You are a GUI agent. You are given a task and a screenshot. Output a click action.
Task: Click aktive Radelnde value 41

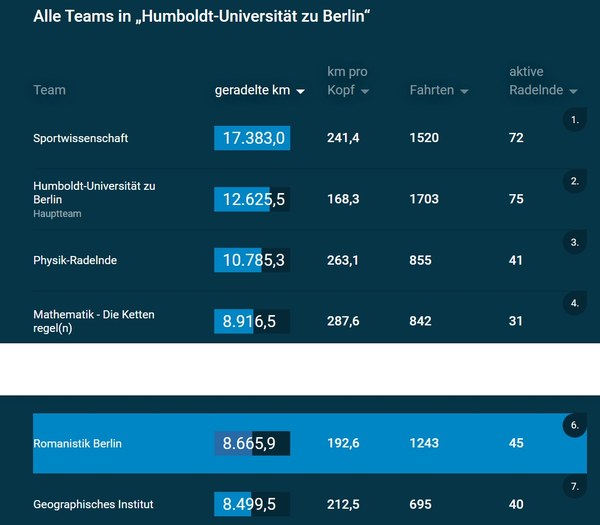coord(516,260)
